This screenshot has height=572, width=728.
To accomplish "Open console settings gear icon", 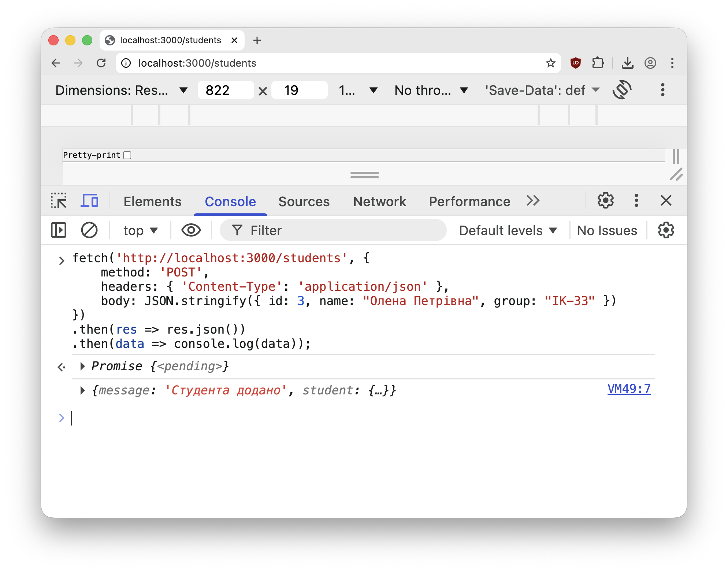I will pyautogui.click(x=666, y=230).
